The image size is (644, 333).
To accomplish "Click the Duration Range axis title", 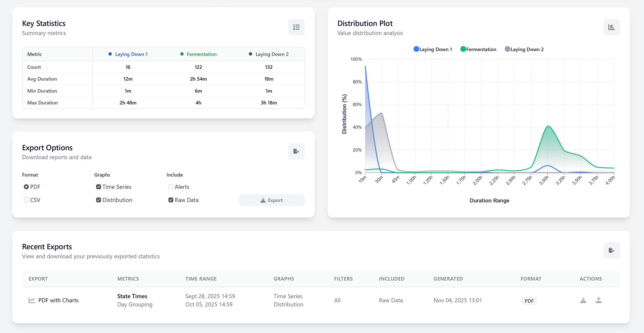I will 489,201.
